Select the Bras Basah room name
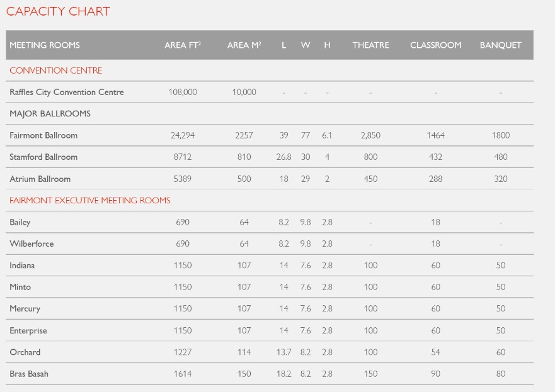555x392 pixels. [29, 374]
